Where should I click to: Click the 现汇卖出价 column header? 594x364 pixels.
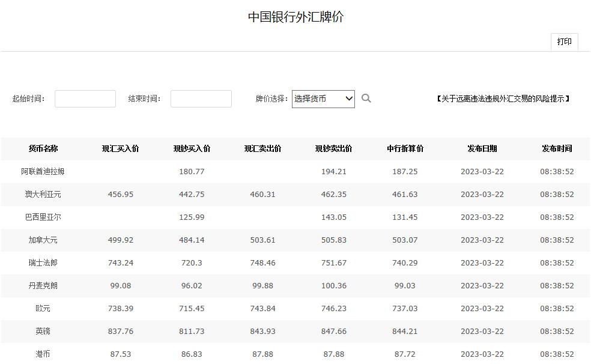(263, 149)
